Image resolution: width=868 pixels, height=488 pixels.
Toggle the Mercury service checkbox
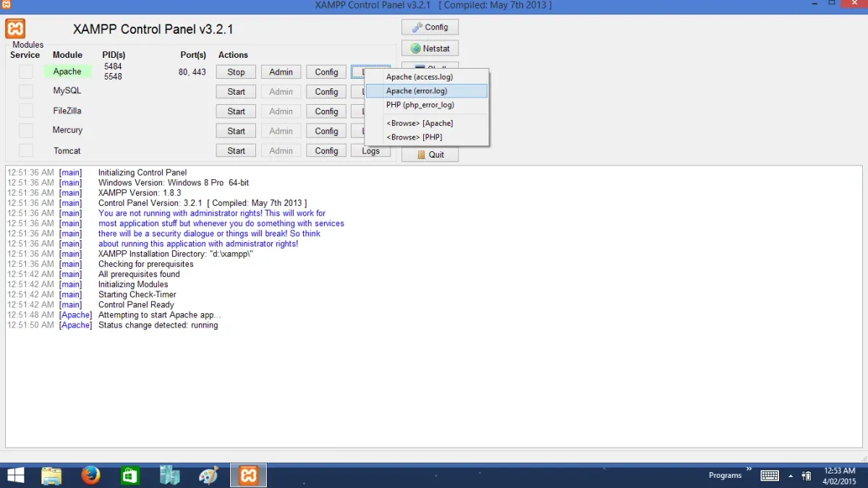click(26, 131)
